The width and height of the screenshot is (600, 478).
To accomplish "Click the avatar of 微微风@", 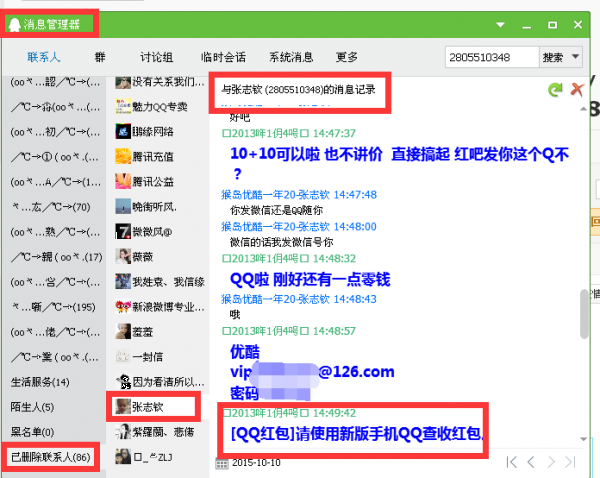I will 123,232.
